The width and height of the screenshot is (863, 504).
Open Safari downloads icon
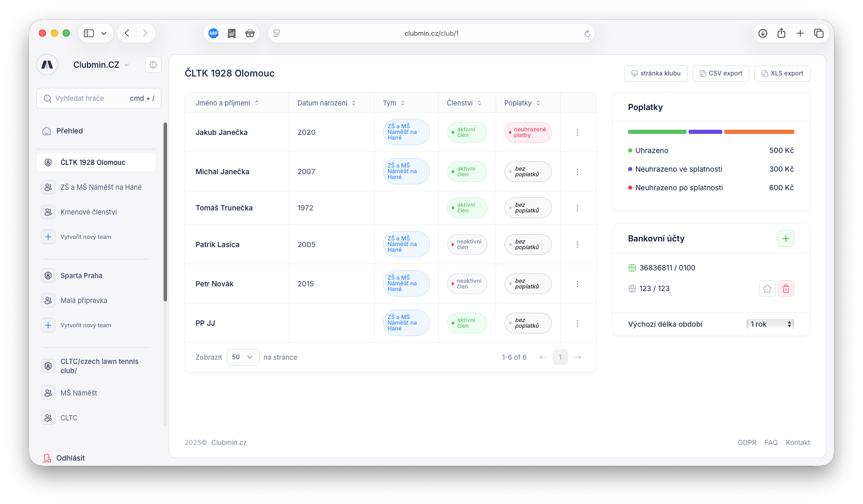763,33
